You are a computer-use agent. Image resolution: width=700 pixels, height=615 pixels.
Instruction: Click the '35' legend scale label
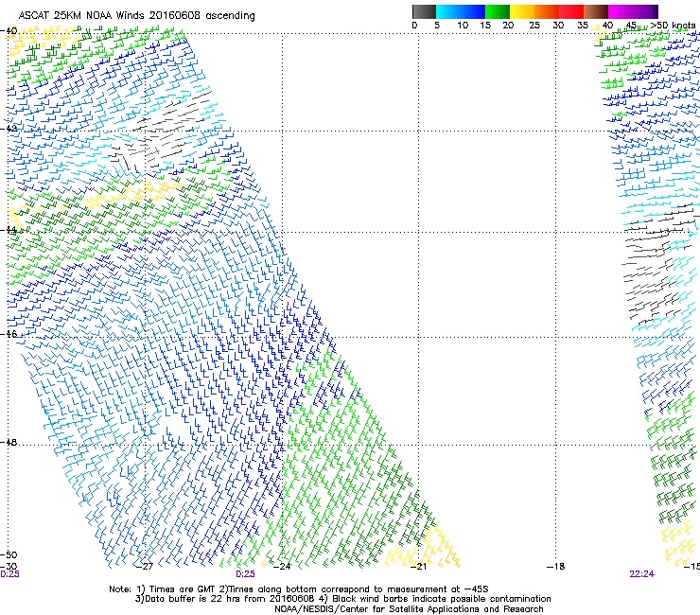583,26
